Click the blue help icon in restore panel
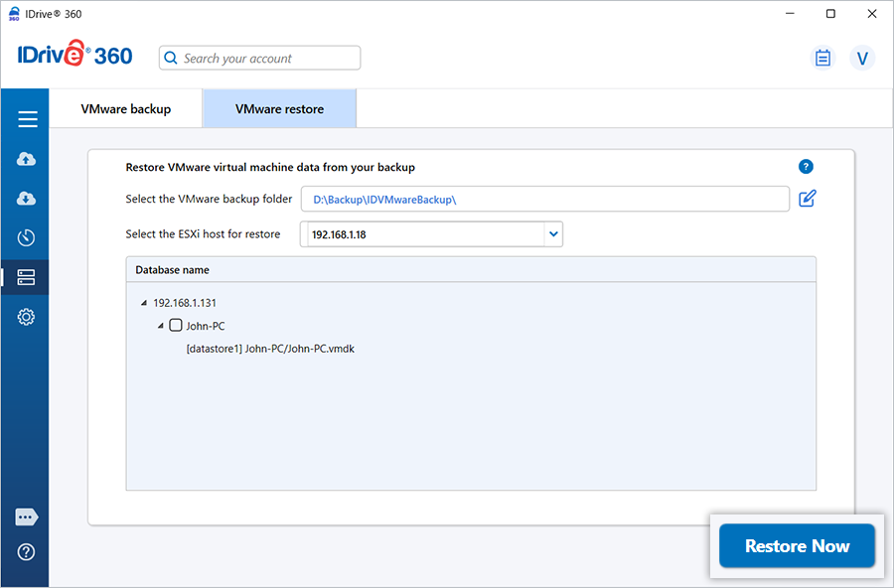Viewport: 894px width, 588px height. tap(806, 167)
